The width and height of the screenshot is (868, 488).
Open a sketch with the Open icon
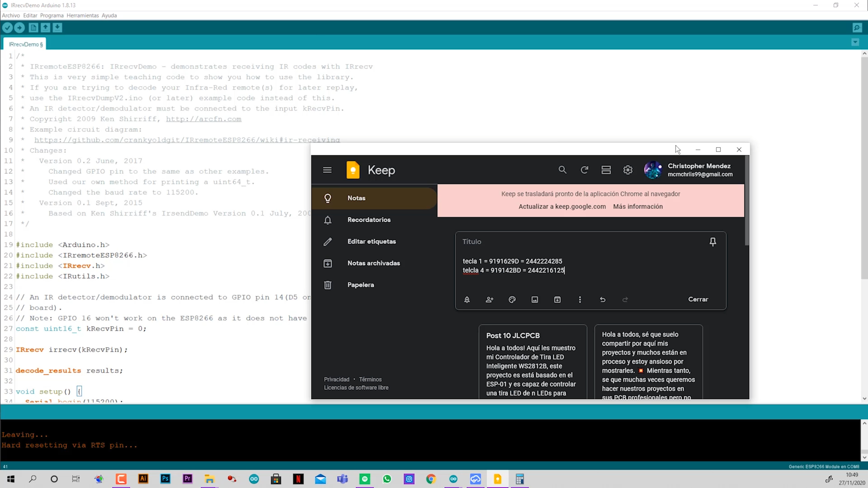46,28
